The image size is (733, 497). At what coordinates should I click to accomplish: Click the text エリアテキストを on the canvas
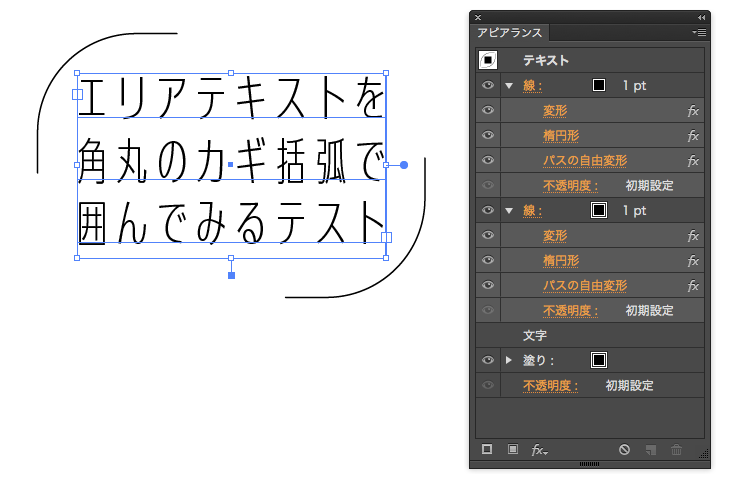click(x=231, y=98)
